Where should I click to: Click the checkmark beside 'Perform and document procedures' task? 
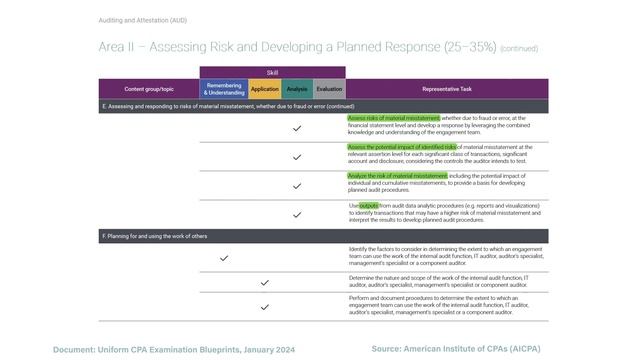point(264,307)
